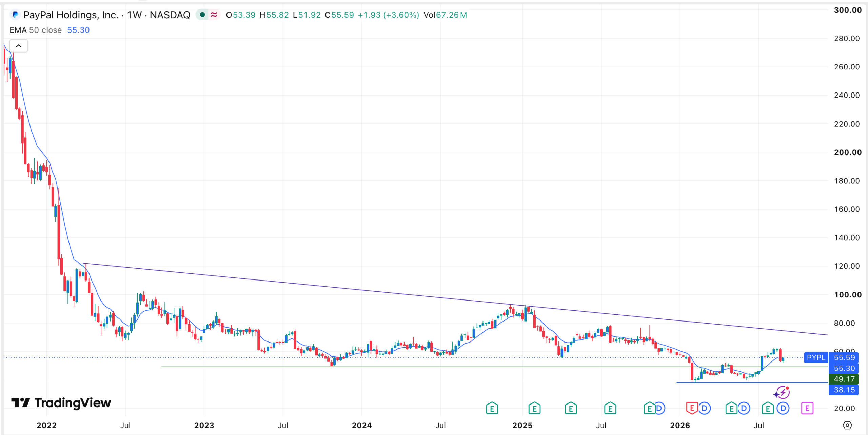This screenshot has width=868, height=435.
Task: Collapse the indicator legend with the chevron
Action: [x=19, y=46]
